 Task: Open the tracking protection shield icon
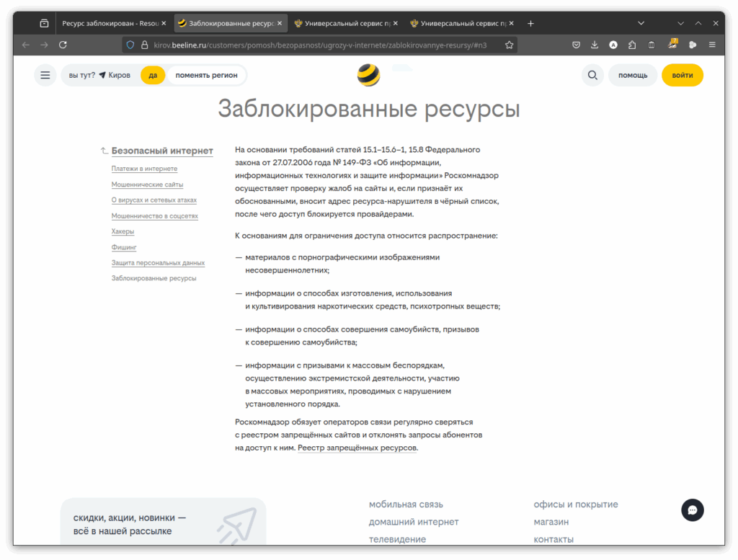click(x=130, y=45)
